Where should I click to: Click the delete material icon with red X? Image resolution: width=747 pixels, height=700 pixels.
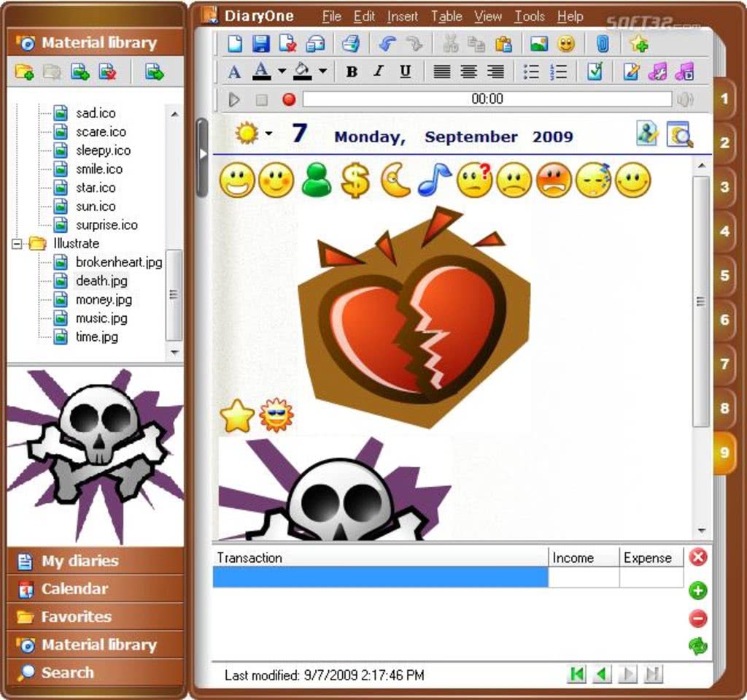pyautogui.click(x=108, y=72)
